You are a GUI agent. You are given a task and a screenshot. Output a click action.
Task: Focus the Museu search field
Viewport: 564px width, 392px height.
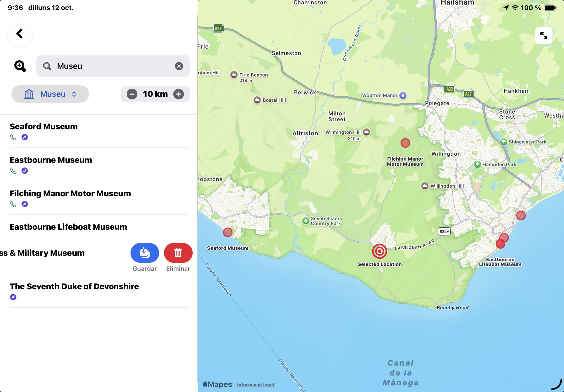pos(113,66)
